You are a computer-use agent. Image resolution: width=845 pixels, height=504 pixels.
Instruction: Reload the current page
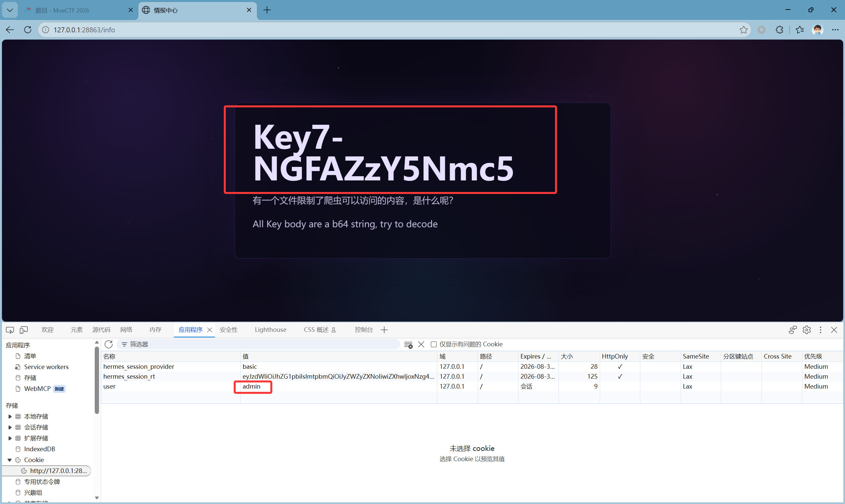coord(28,30)
